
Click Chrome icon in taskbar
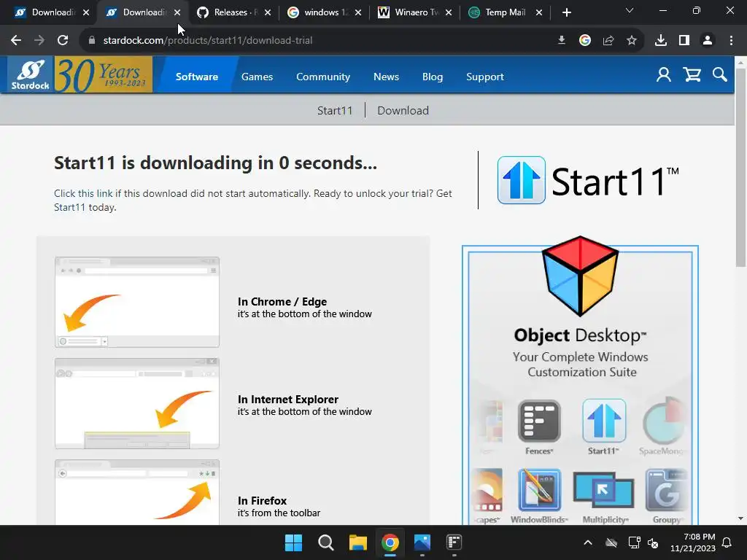click(x=390, y=542)
